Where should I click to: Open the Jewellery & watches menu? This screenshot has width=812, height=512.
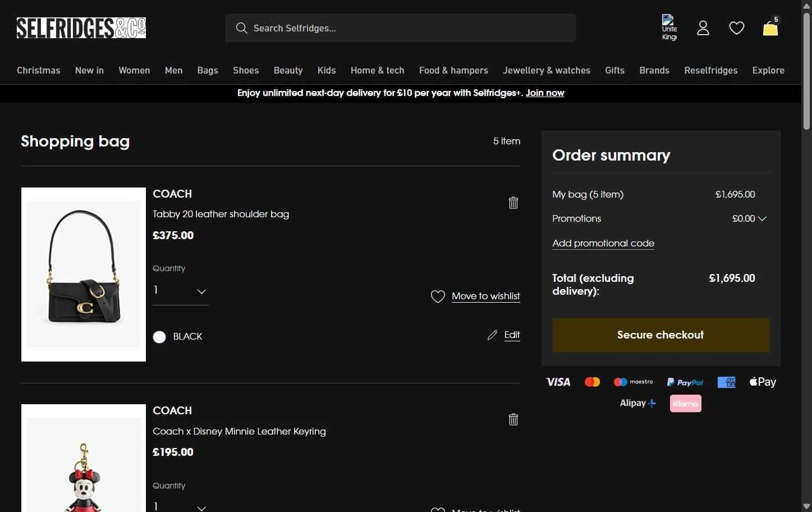pos(547,70)
